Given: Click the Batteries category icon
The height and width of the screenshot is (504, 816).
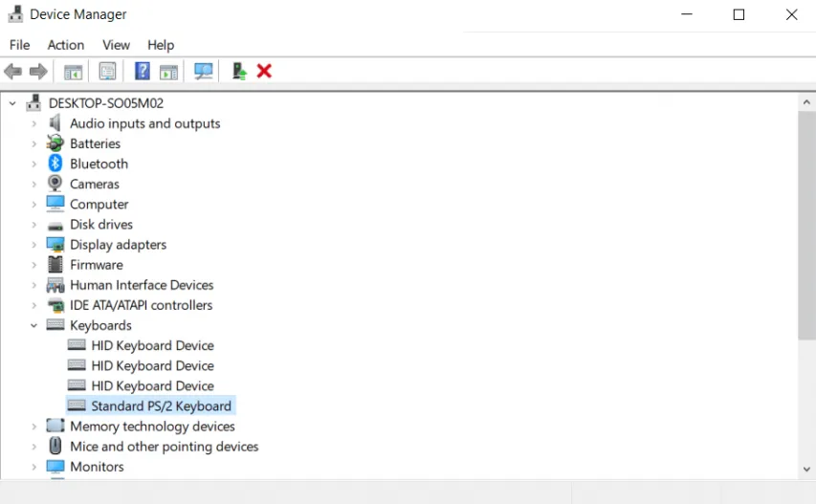Looking at the screenshot, I should click(55, 143).
